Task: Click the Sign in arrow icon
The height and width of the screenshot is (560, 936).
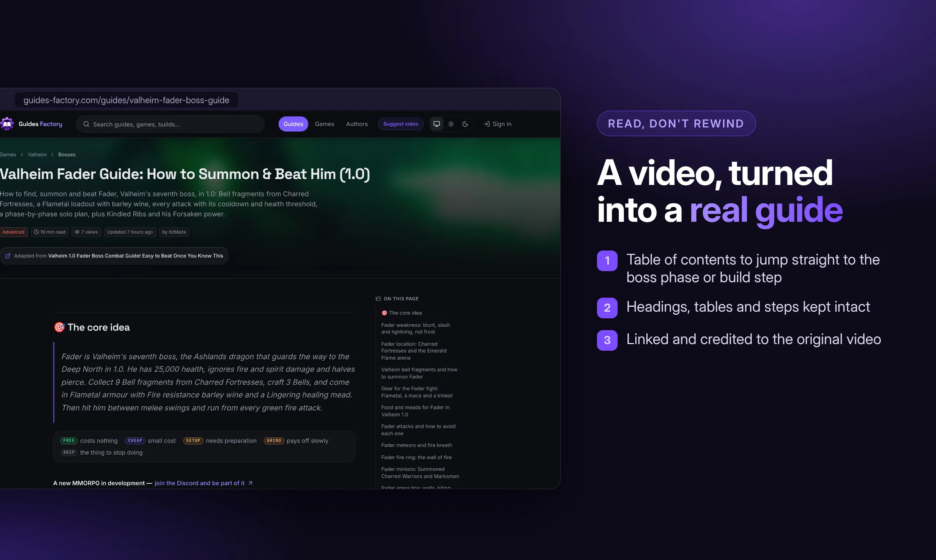Action: (486, 124)
